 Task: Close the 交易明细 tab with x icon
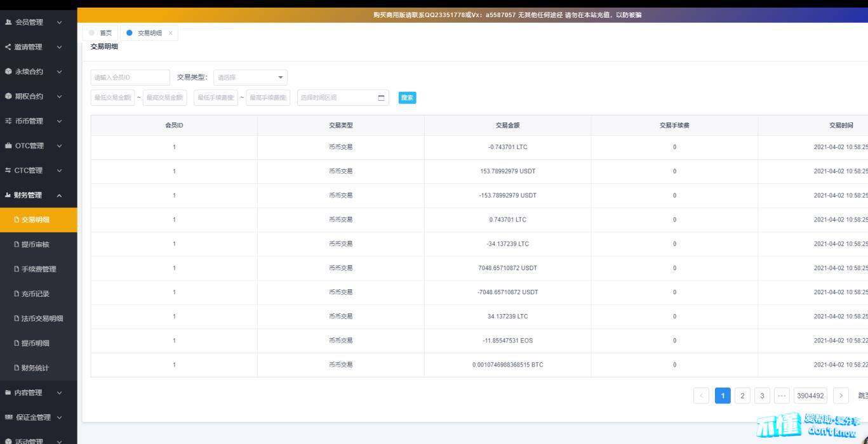(170, 33)
